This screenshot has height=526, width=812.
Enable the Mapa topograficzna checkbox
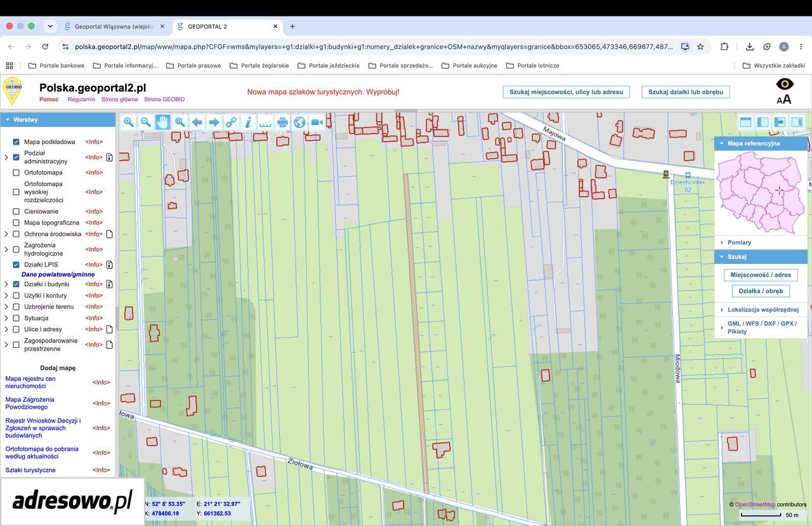coord(16,223)
